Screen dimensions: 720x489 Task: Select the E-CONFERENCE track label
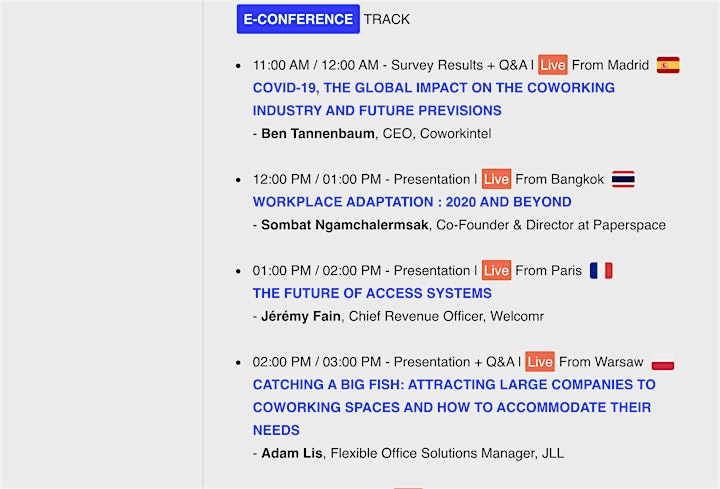[298, 19]
